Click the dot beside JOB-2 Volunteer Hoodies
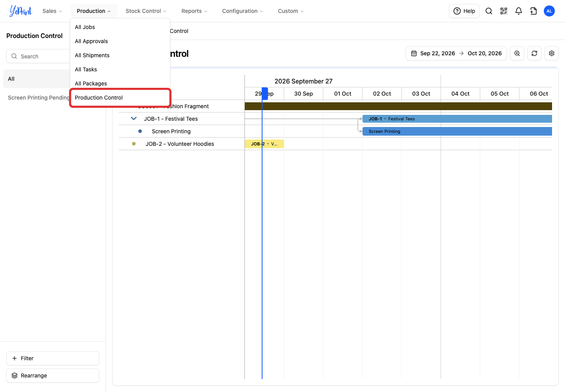 [x=134, y=144]
